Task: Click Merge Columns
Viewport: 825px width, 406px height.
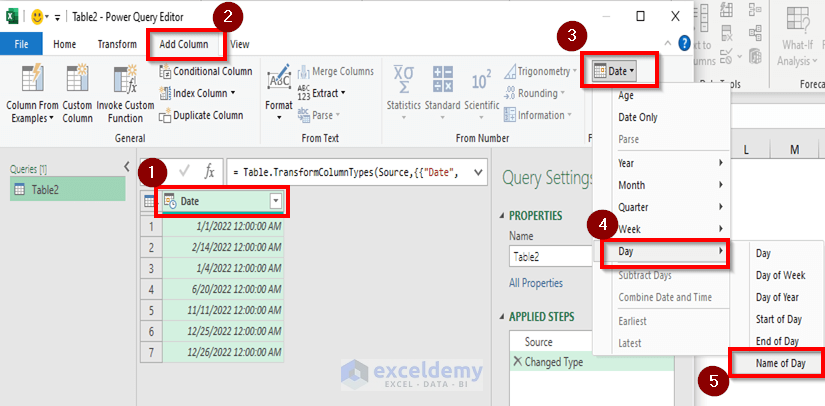Action: click(336, 71)
